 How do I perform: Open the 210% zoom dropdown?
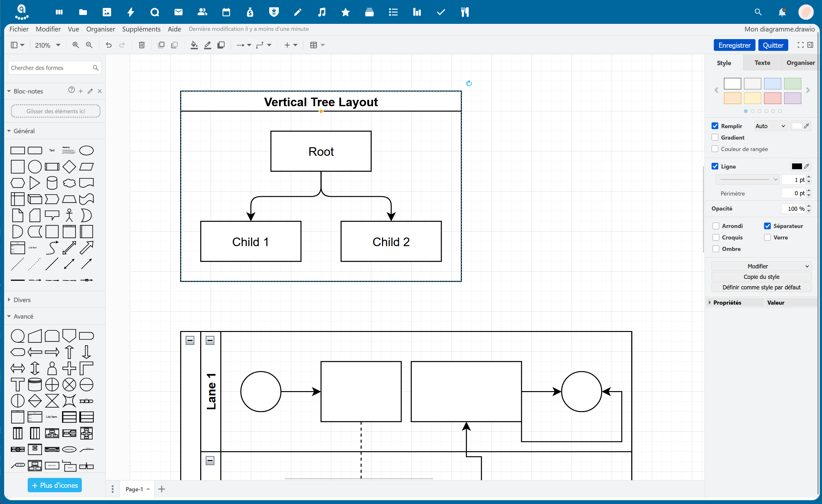48,45
